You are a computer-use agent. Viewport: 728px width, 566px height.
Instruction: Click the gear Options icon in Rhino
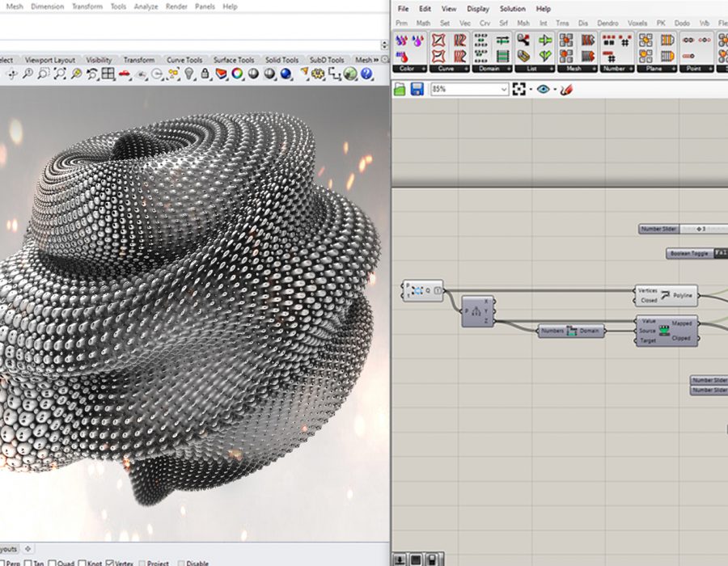[x=318, y=74]
